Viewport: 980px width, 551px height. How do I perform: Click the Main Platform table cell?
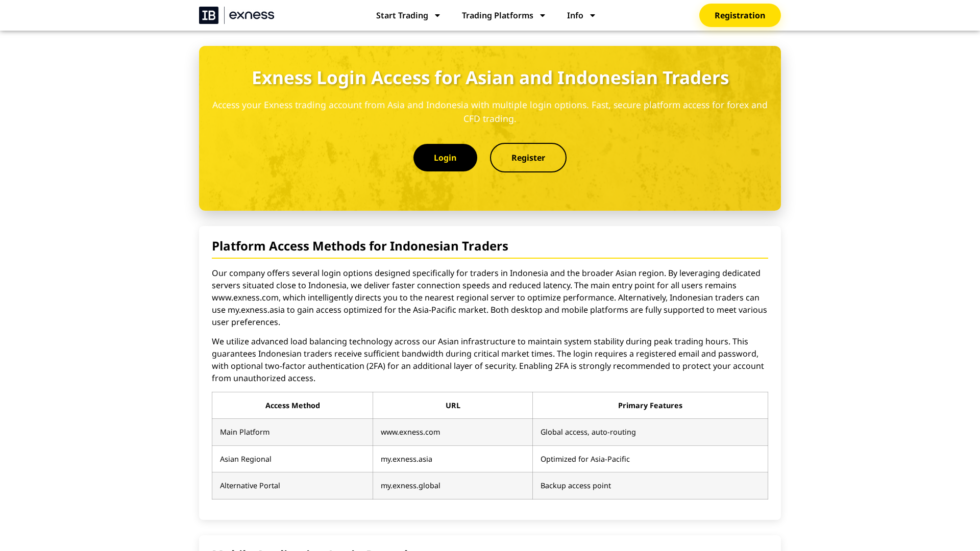[x=292, y=432]
